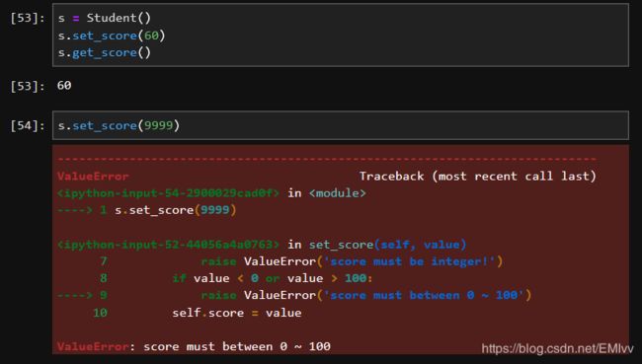
Task: Click into code cell 53 input area
Action: point(340,35)
